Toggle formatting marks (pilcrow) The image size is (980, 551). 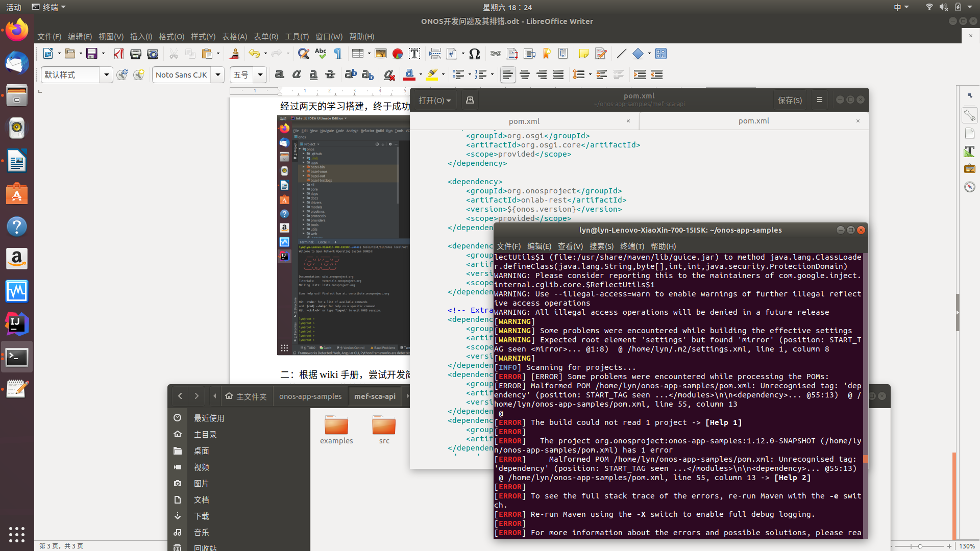click(x=337, y=54)
